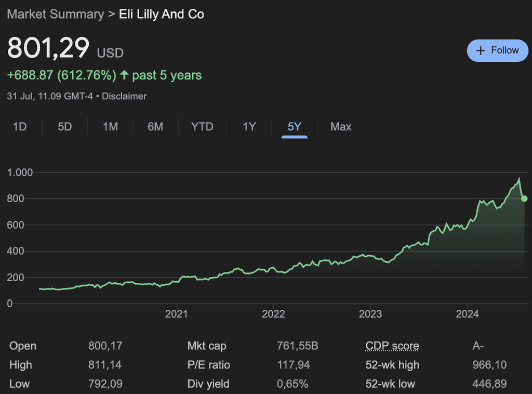Open the Market Summary breadcrumb link
Viewport: 532px width, 394px height.
(x=55, y=14)
